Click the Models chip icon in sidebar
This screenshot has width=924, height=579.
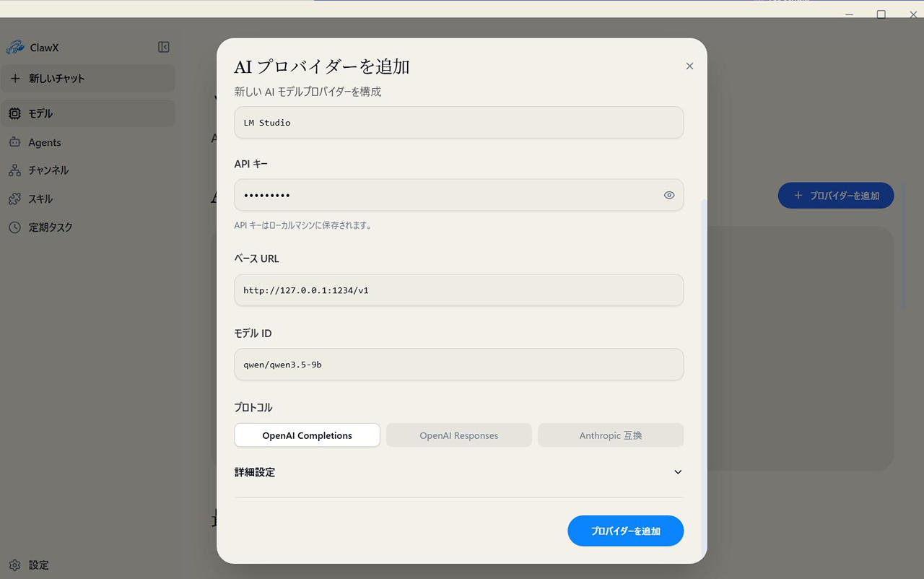[x=14, y=113]
